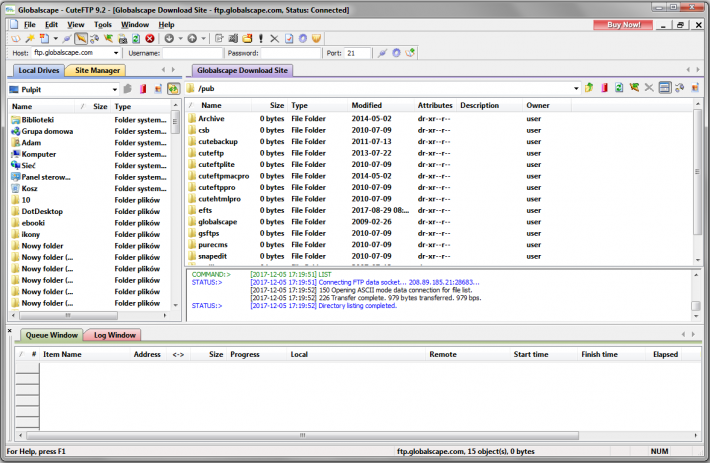Select the cuteftp folder in remote pane
This screenshot has width=710, height=463.
tap(211, 153)
